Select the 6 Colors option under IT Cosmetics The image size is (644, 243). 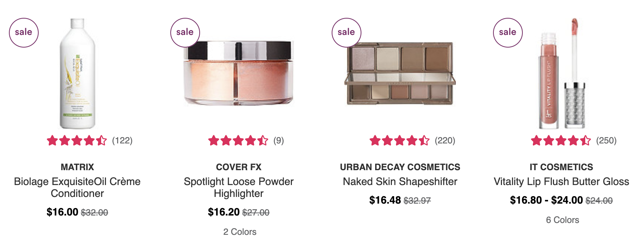(x=563, y=220)
